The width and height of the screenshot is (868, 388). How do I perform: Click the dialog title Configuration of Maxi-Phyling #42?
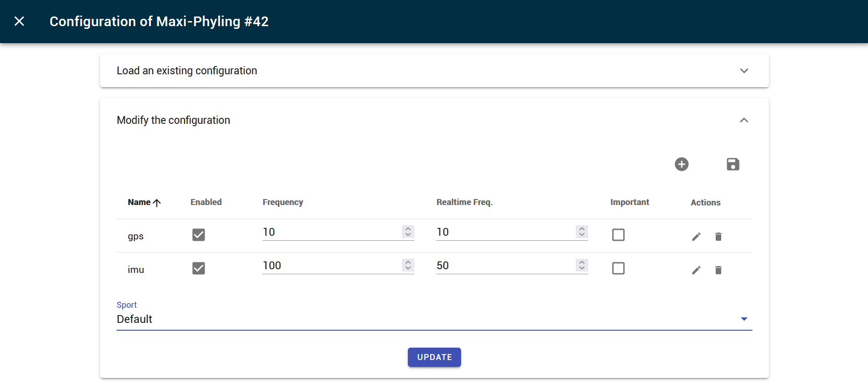coord(159,22)
